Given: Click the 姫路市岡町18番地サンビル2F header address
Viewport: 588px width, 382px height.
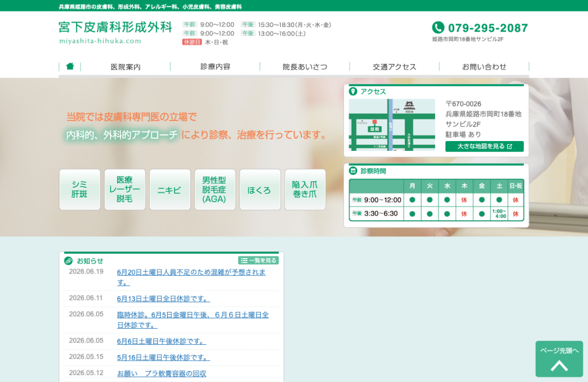Looking at the screenshot, I should point(467,39).
